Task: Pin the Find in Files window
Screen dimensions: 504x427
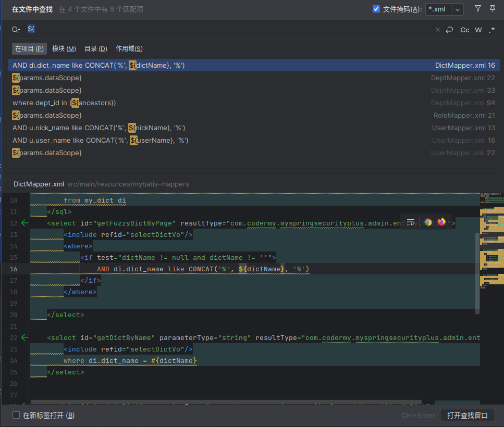Action: click(492, 9)
